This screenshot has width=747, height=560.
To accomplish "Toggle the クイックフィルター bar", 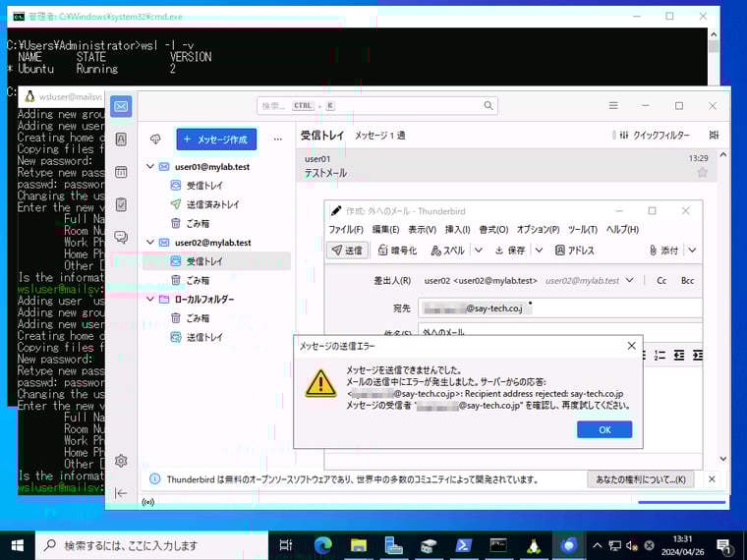I will tap(655, 136).
